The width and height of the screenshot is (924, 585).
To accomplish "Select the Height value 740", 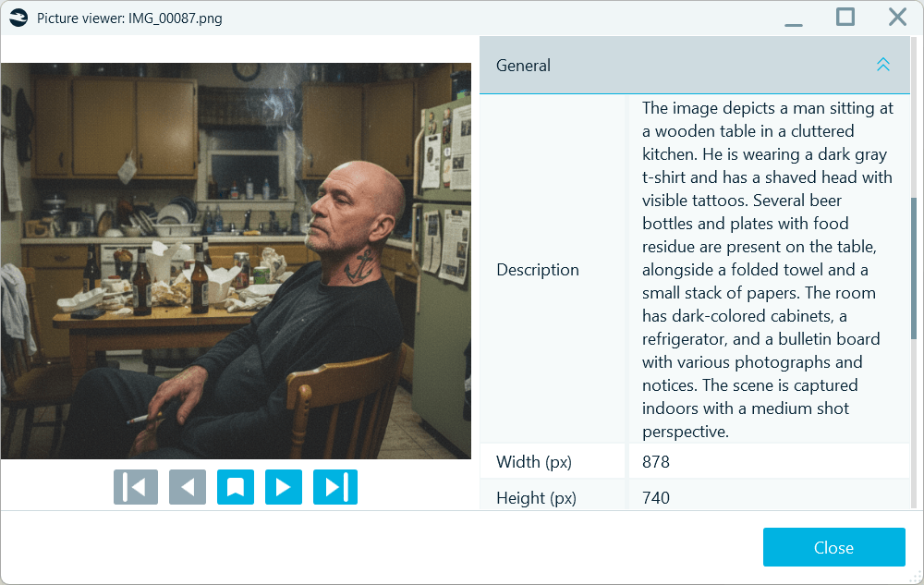I will (x=656, y=498).
